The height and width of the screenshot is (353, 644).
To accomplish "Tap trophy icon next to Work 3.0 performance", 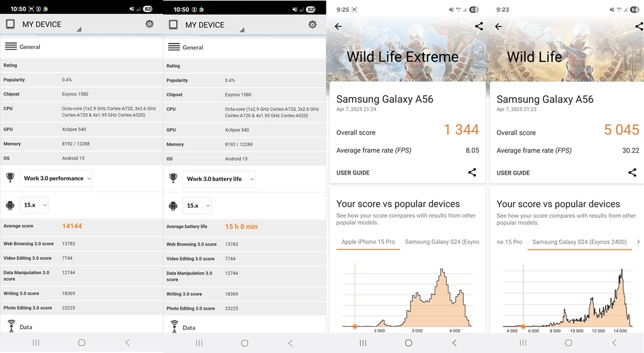I will click(x=10, y=178).
